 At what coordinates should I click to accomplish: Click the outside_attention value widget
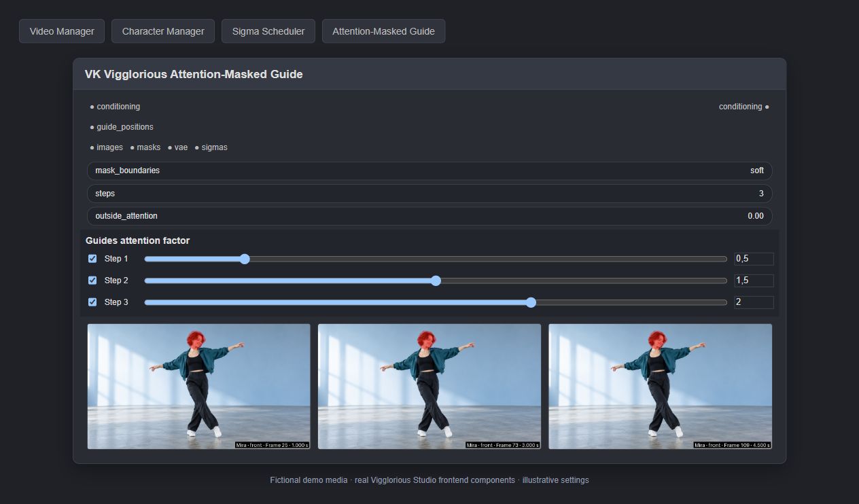coord(429,216)
